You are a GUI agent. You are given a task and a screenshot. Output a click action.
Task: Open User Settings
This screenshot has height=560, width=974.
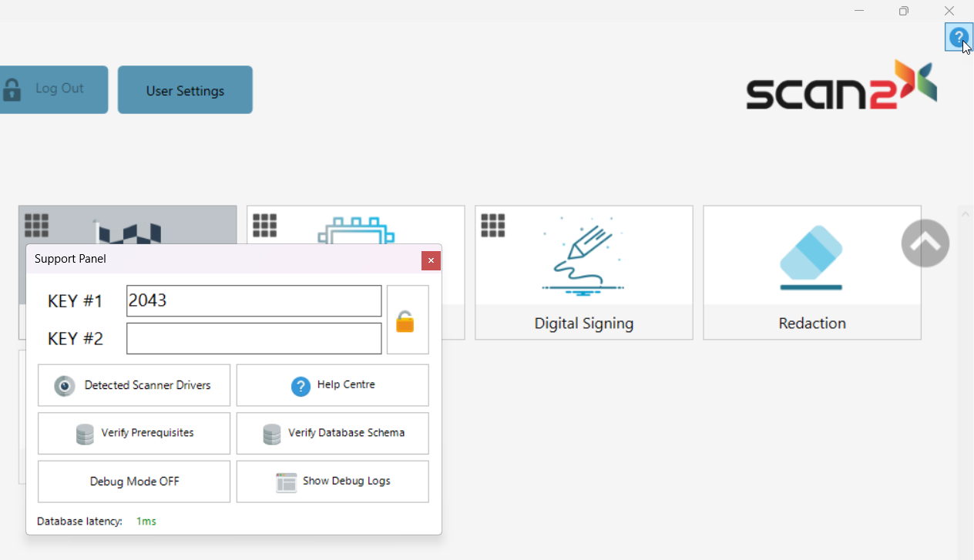click(185, 90)
